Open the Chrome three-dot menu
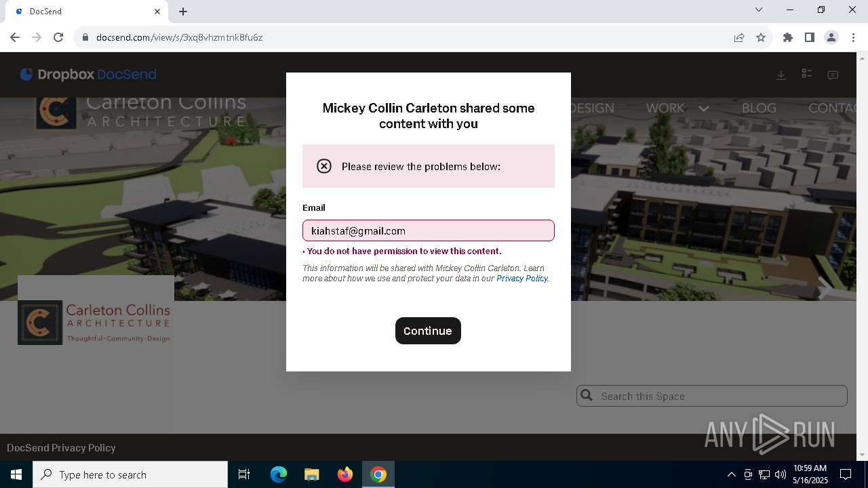Image resolution: width=868 pixels, height=488 pixels. [853, 37]
